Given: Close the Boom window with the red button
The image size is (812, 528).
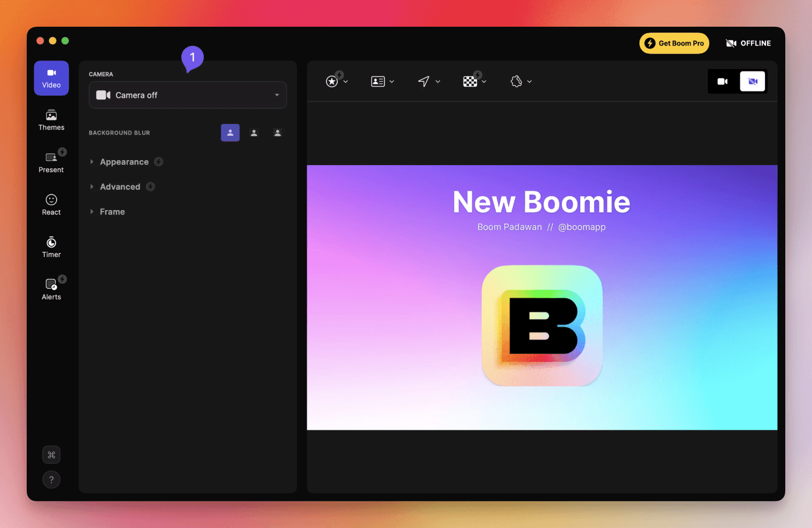Looking at the screenshot, I should (x=40, y=41).
